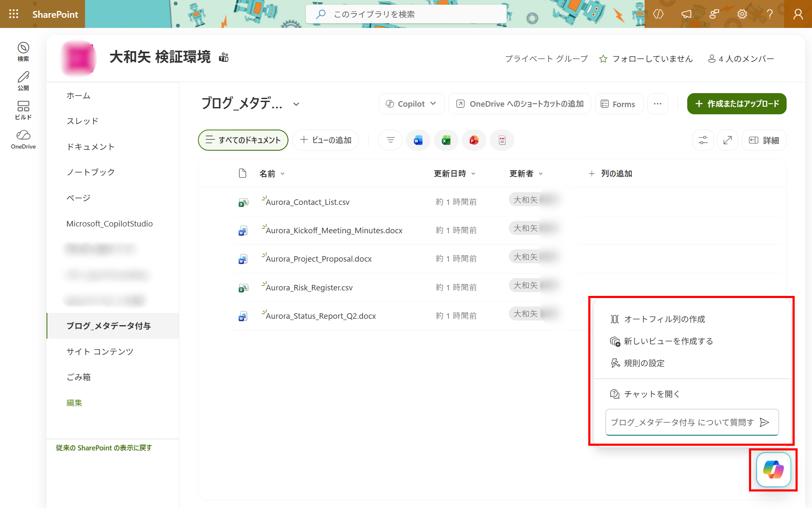Click 4 人のメンバー members link

coord(741,59)
